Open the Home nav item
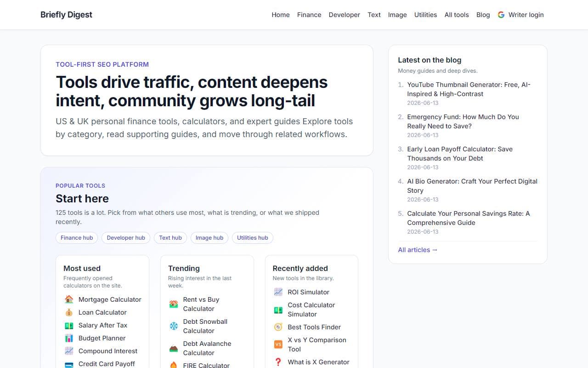Viewport: 588px width, 368px height. [x=281, y=15]
